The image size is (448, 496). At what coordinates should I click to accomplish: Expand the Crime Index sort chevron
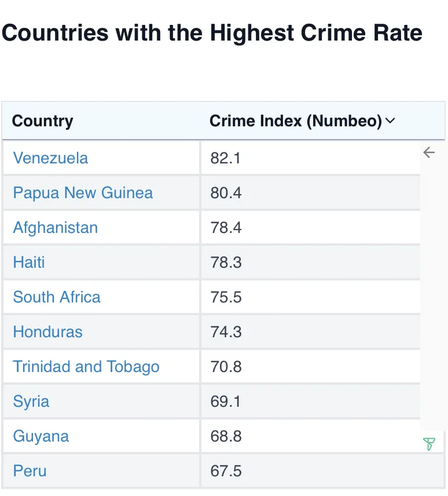click(390, 121)
